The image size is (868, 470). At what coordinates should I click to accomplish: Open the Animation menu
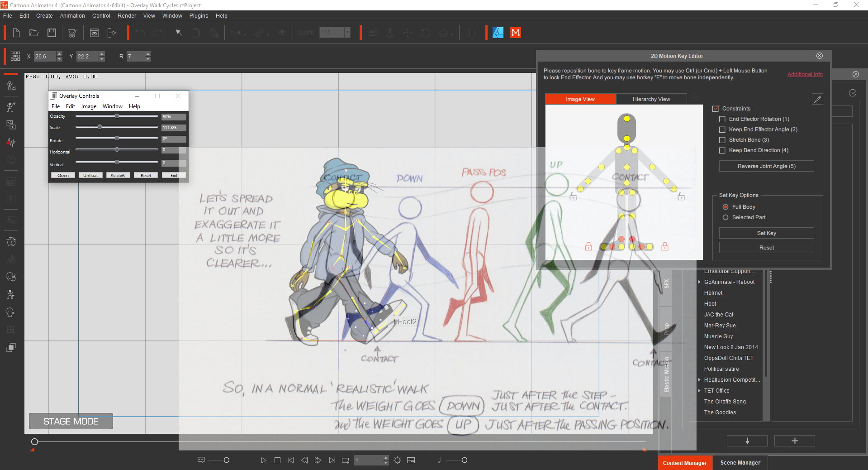[x=72, y=15]
